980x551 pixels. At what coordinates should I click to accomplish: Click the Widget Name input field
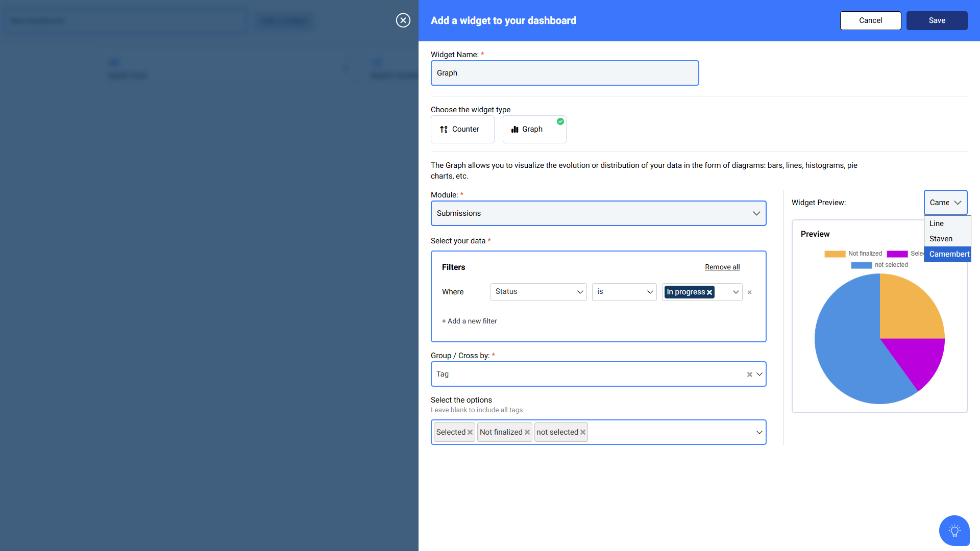click(565, 73)
